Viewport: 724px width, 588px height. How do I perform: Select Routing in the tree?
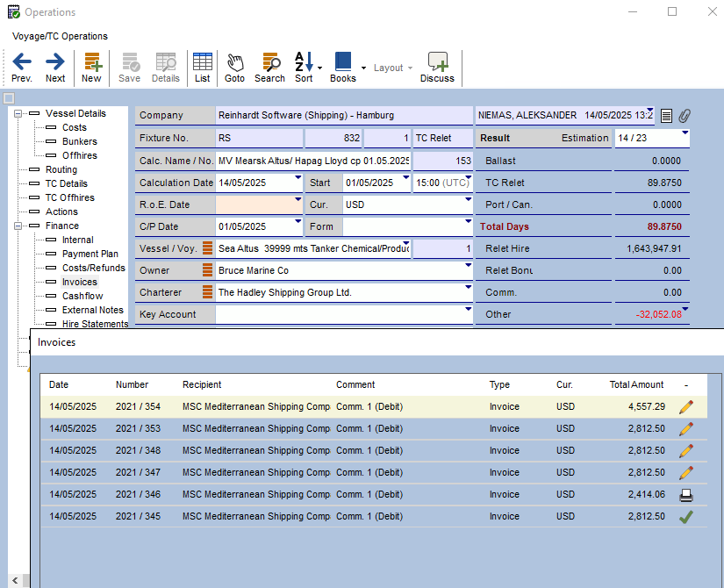tap(61, 169)
